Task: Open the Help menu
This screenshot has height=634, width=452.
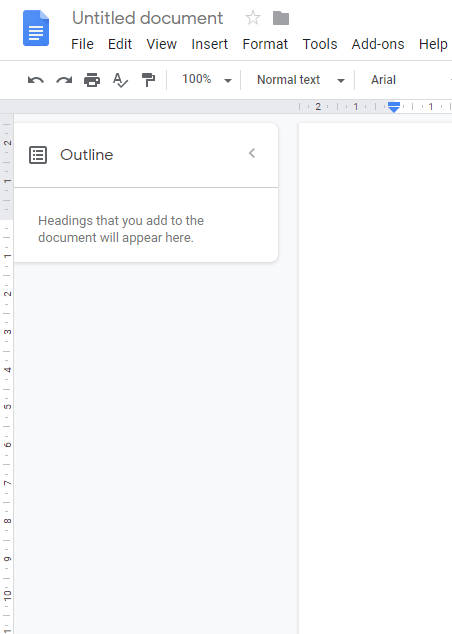Action: click(x=433, y=44)
